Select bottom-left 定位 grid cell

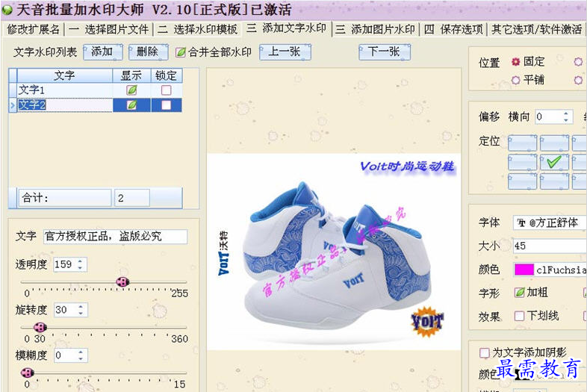click(522, 181)
